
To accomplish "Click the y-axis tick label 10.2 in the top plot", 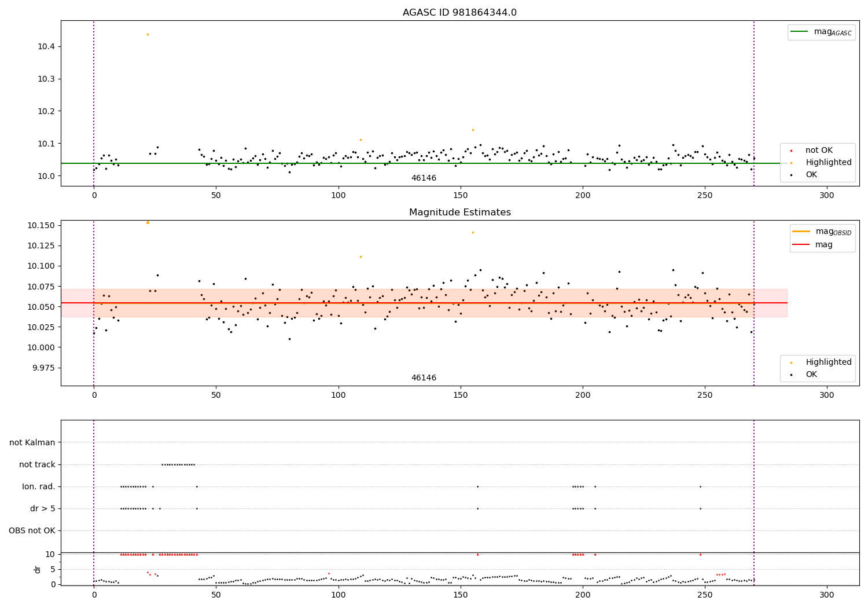I will [46, 111].
